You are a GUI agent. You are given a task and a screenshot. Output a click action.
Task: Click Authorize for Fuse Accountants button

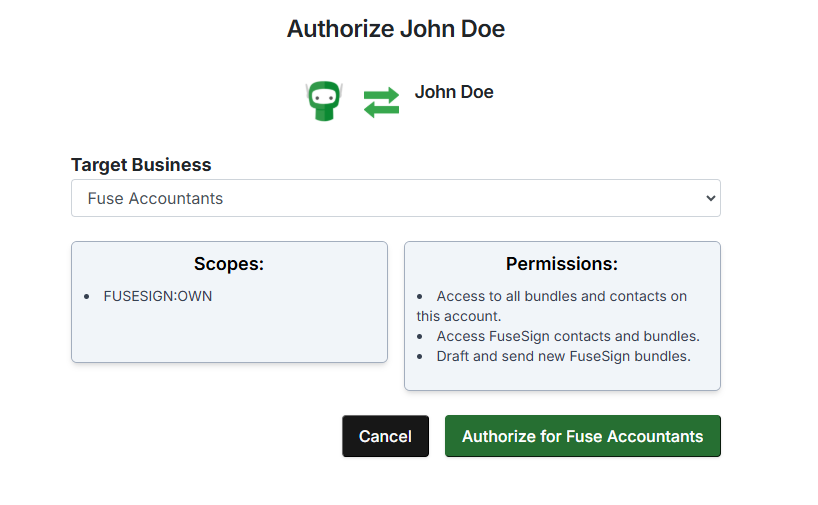[x=582, y=436]
